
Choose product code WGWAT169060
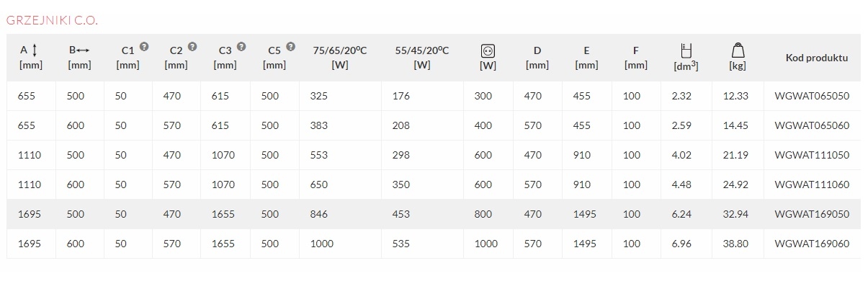click(812, 244)
